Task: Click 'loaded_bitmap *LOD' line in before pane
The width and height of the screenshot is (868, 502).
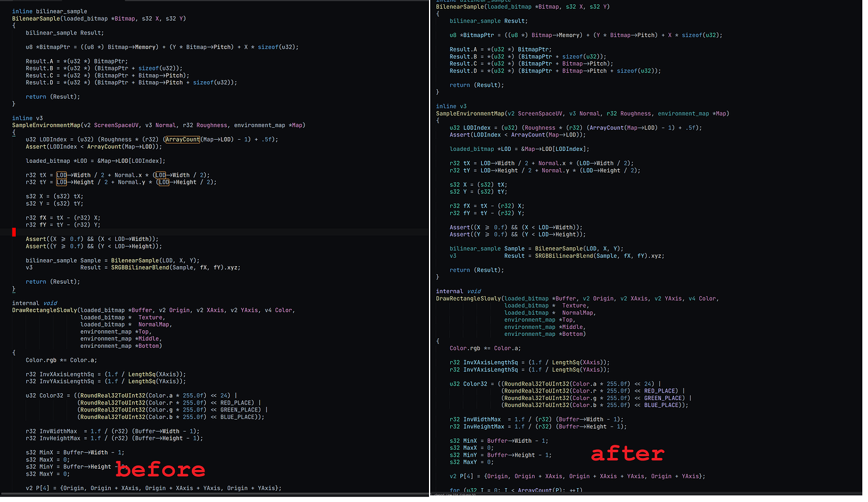Action: [x=96, y=160]
